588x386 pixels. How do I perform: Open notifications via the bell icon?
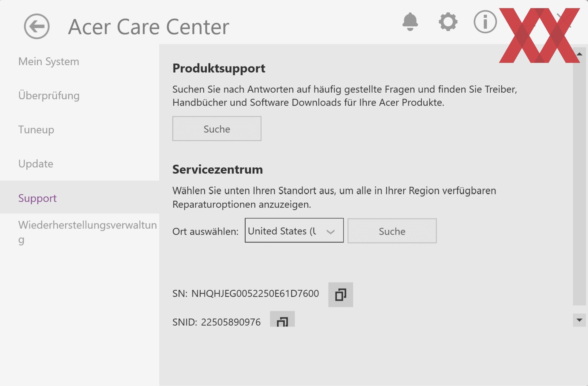(x=410, y=22)
